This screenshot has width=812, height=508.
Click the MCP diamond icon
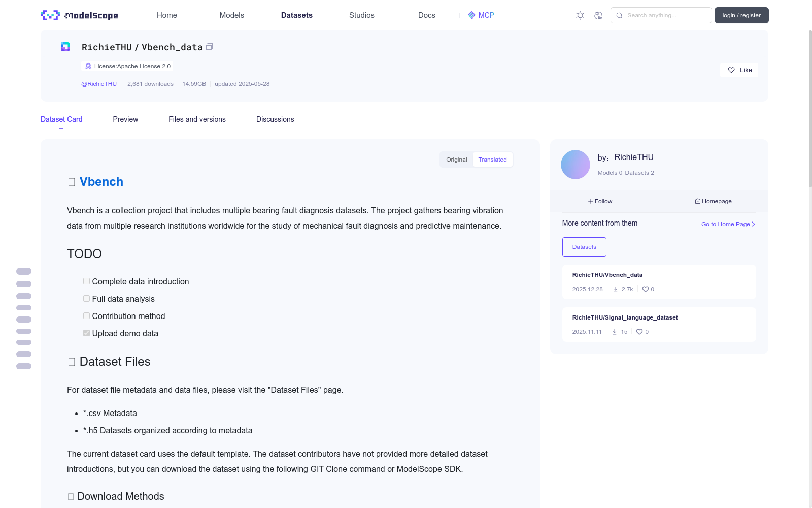point(471,15)
